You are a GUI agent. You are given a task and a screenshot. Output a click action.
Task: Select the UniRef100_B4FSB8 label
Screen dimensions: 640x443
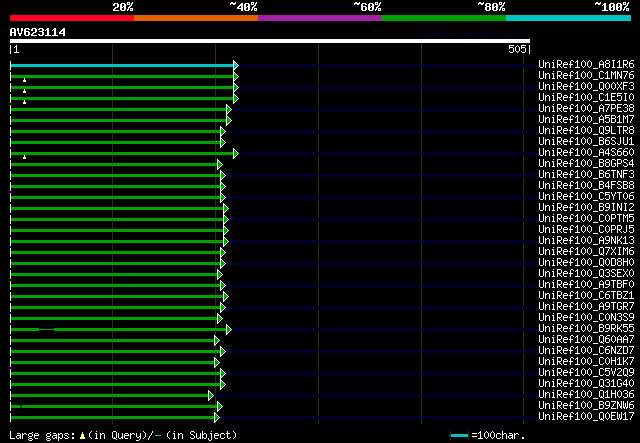pos(586,186)
